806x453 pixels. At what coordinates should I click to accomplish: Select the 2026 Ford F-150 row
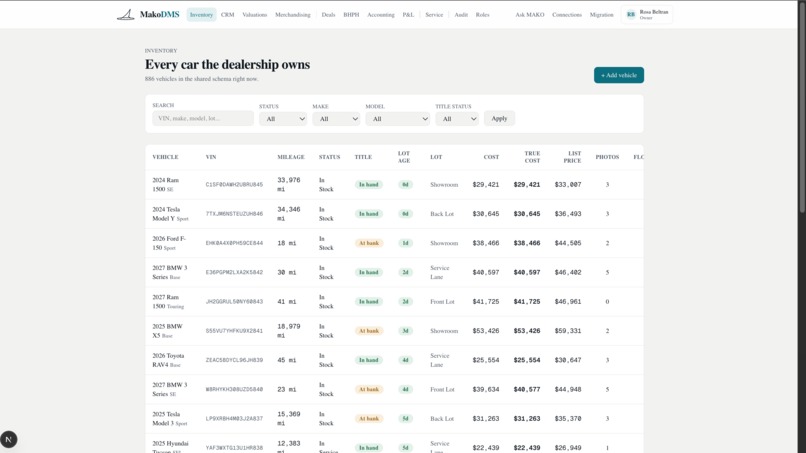pos(394,243)
